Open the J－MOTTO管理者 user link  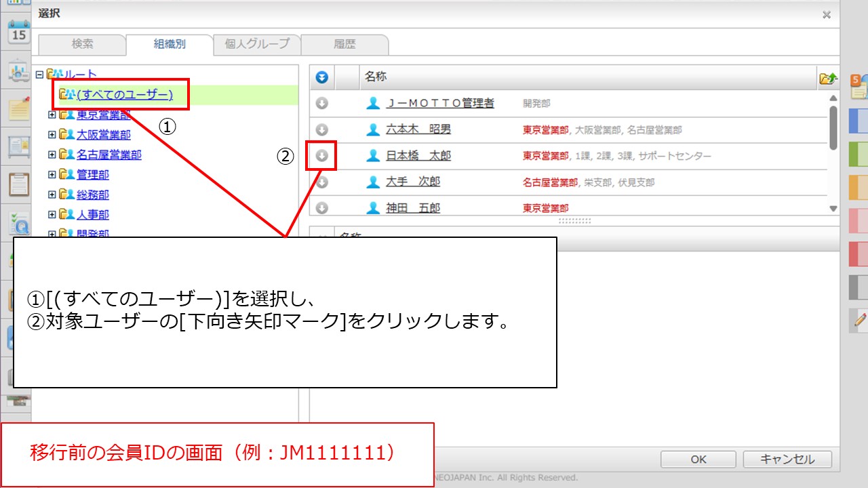tap(440, 104)
